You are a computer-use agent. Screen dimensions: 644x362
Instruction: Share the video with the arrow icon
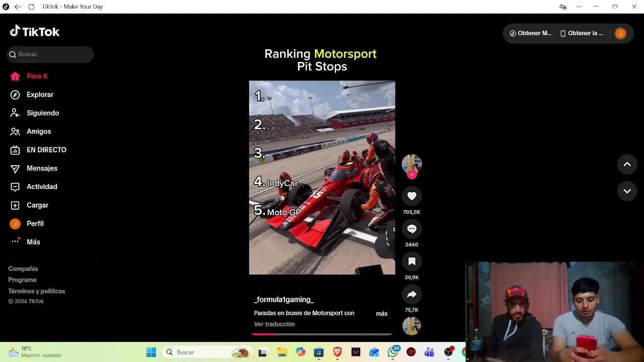412,294
